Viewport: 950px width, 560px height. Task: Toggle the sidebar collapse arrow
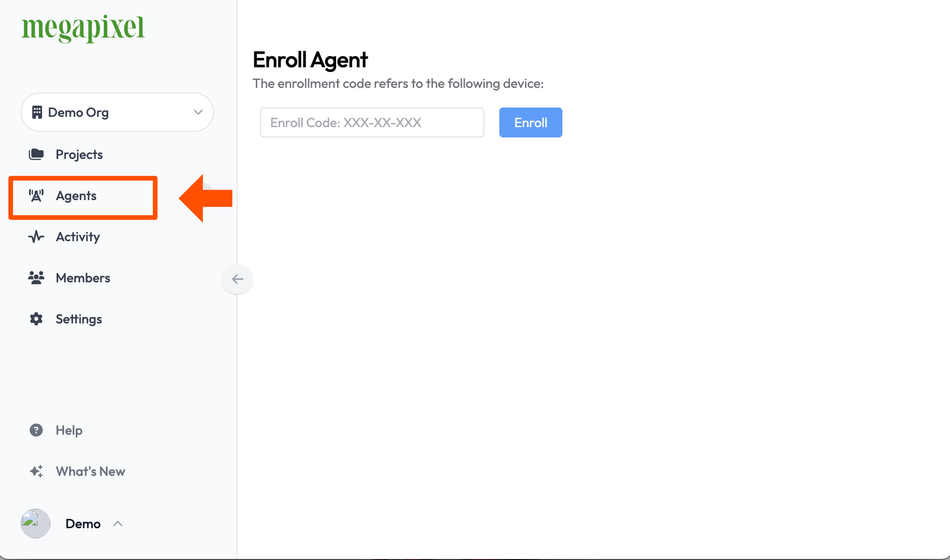point(237,279)
